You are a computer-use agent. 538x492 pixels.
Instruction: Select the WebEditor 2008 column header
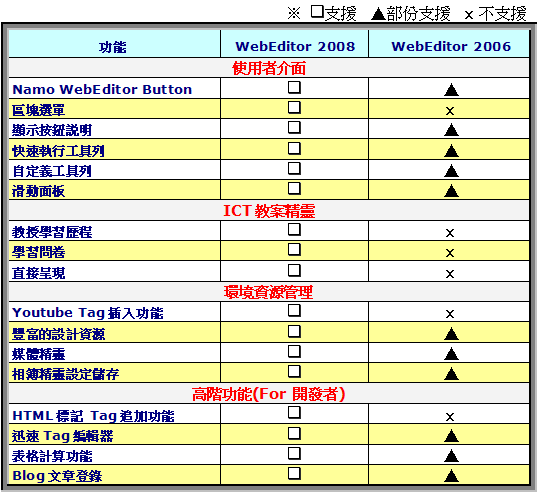[295, 46]
